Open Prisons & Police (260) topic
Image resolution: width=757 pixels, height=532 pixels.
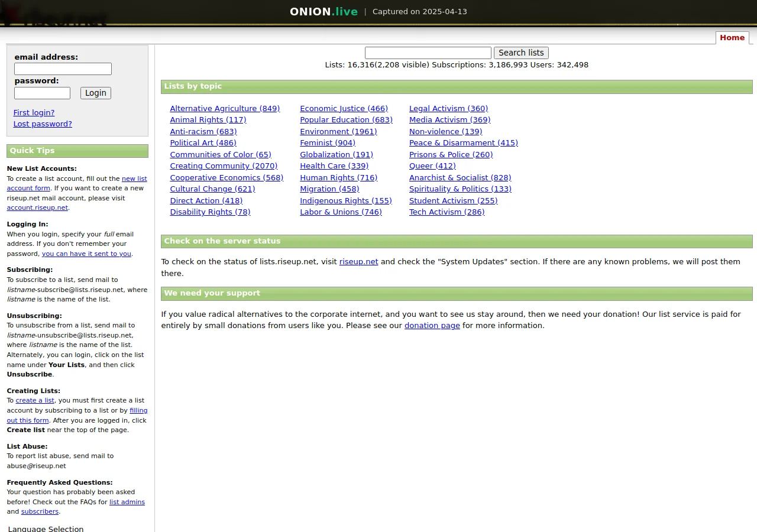[x=451, y=155]
